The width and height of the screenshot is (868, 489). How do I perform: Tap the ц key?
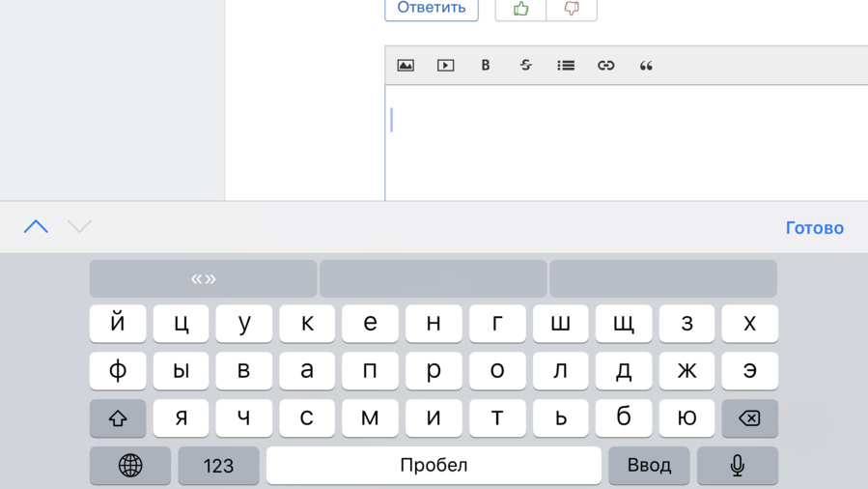tap(181, 324)
